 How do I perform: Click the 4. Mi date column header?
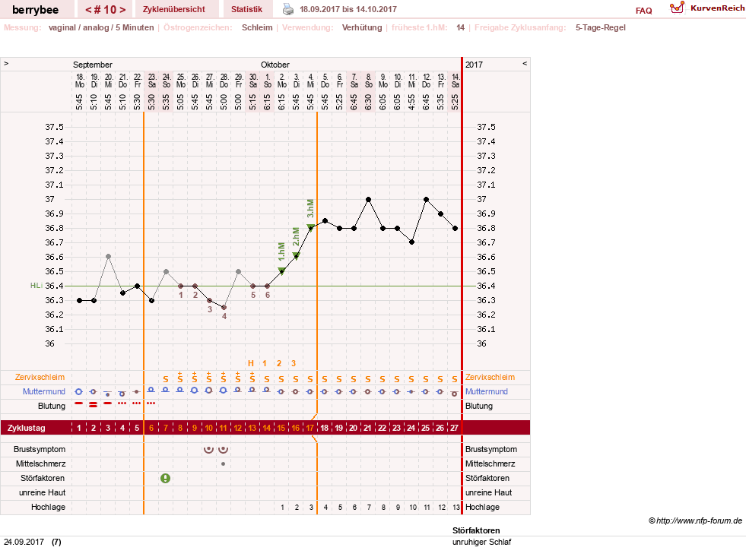click(x=310, y=81)
